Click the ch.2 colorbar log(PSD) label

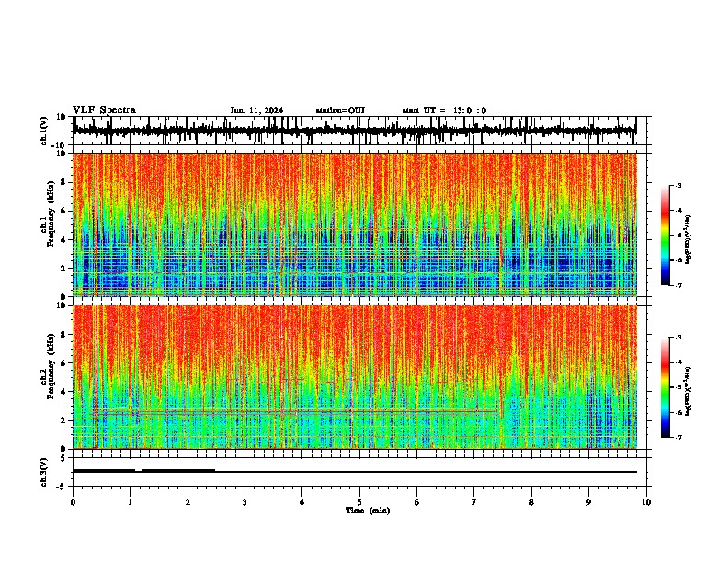tap(688, 391)
